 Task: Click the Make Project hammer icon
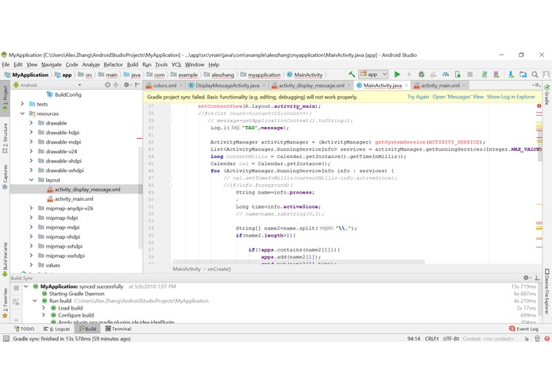pos(351,75)
